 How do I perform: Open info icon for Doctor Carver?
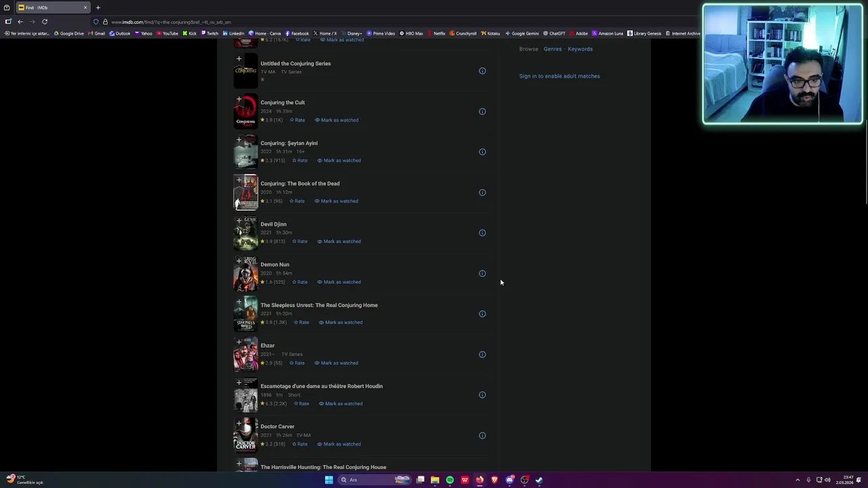click(x=482, y=435)
